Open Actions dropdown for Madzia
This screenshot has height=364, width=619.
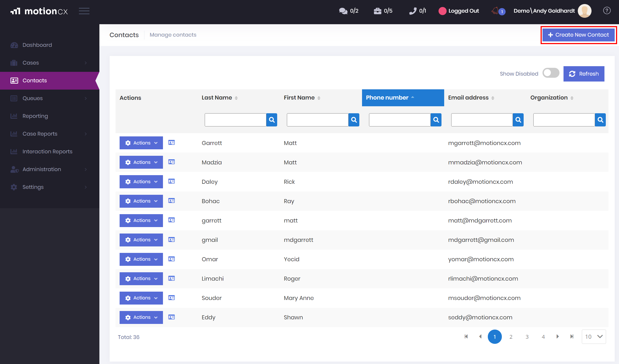(x=141, y=162)
